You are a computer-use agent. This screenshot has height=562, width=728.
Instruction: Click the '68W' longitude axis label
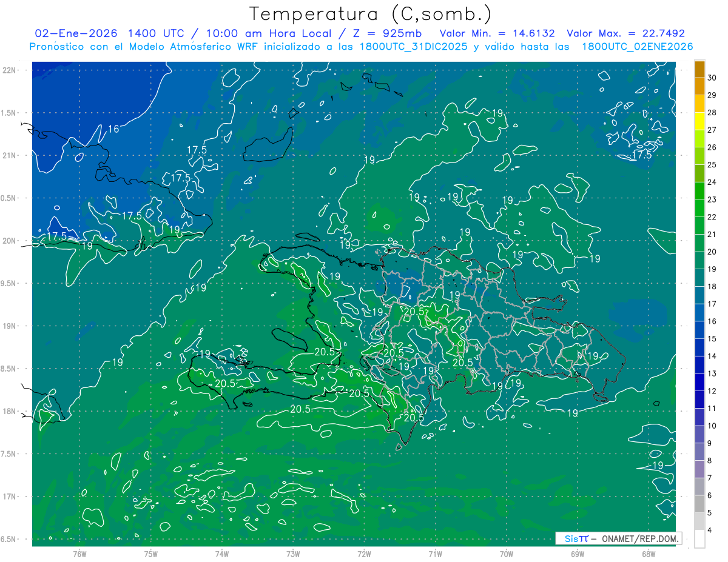(649, 554)
